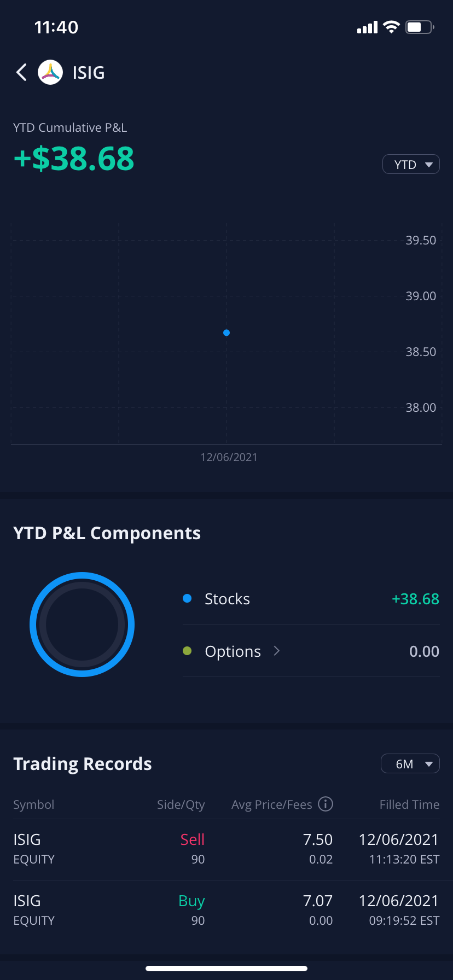Image resolution: width=453 pixels, height=980 pixels.
Task: Open the ISIG Sell trade record
Action: click(226, 849)
